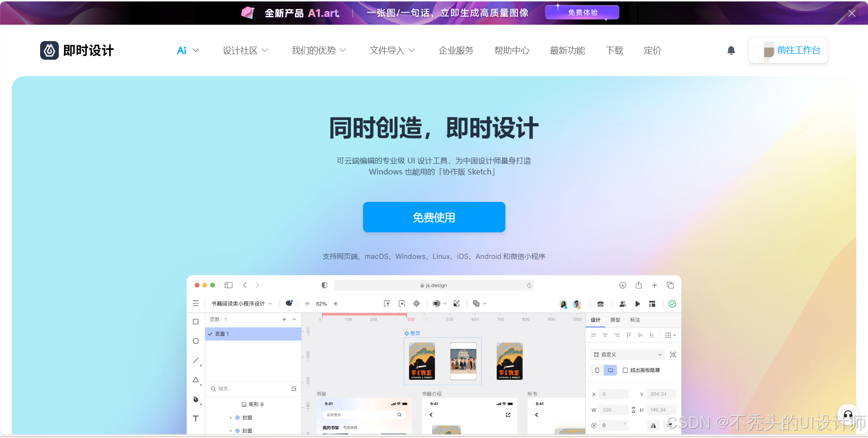Select the Pen tool in the editor preview

tap(196, 399)
